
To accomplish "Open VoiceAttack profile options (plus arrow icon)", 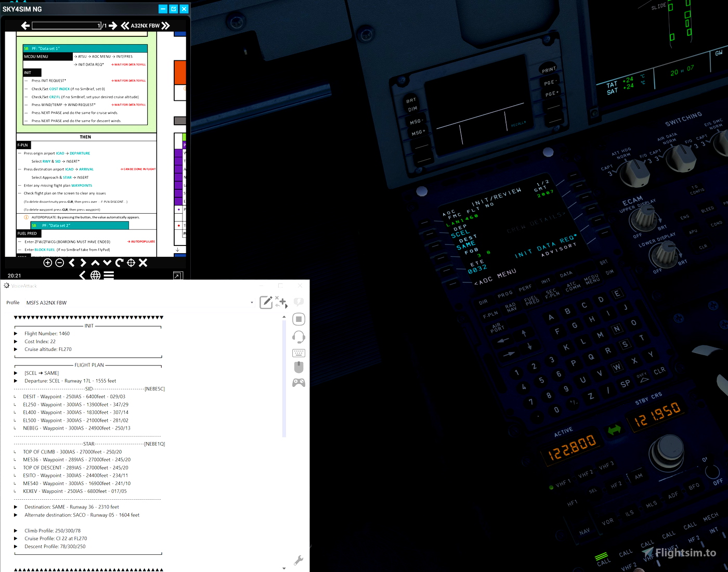I will [281, 302].
